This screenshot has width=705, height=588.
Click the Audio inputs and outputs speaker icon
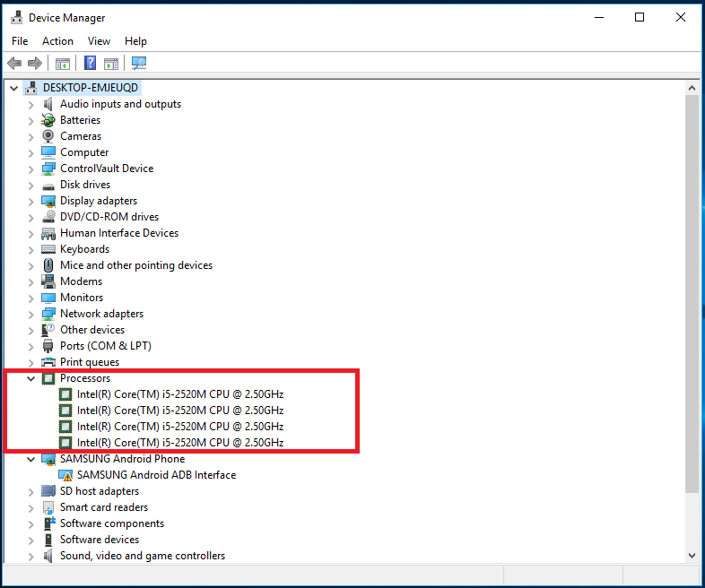(x=48, y=104)
